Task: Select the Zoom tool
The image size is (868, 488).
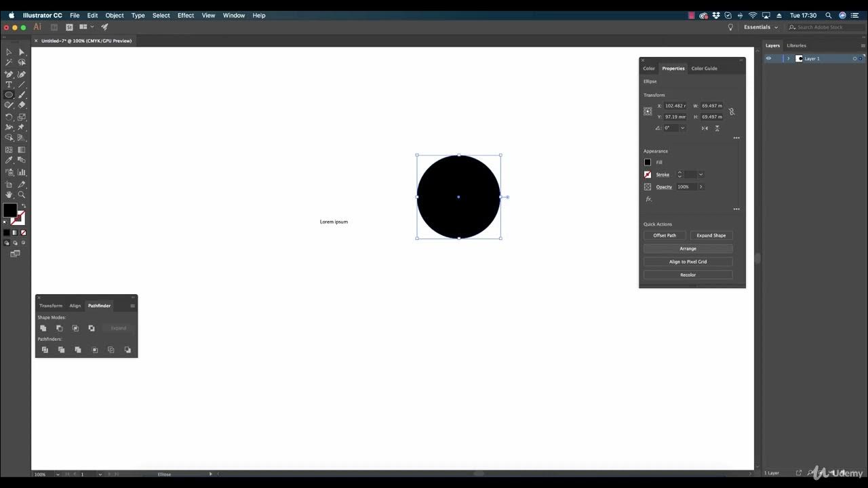Action: [x=22, y=195]
